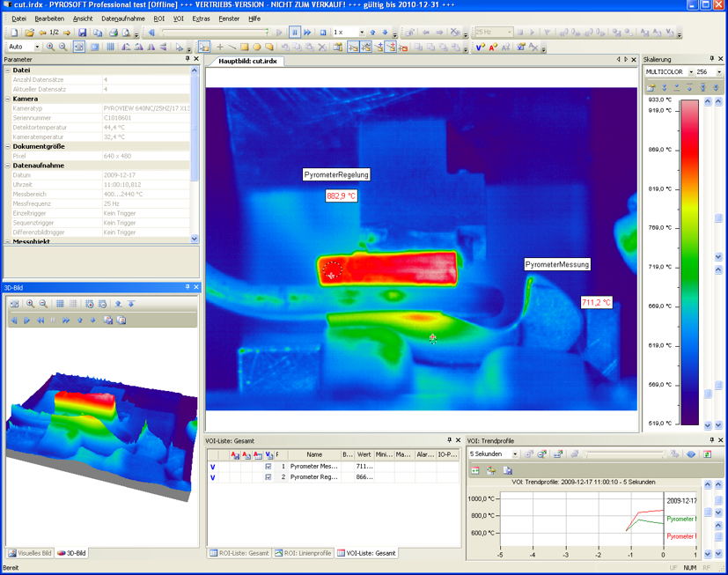Open the Datenaufnahme menu

point(122,18)
